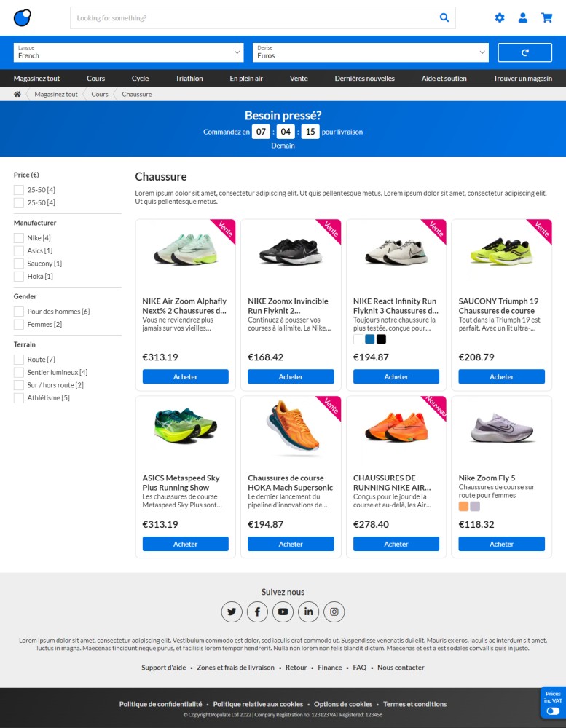Image resolution: width=566 pixels, height=728 pixels.
Task: Click the Cours breadcrumb link
Action: pos(100,94)
